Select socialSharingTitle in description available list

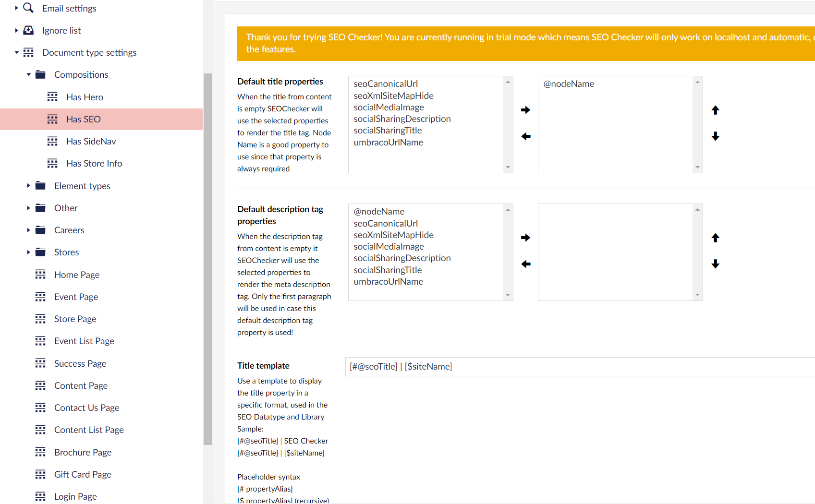388,270
